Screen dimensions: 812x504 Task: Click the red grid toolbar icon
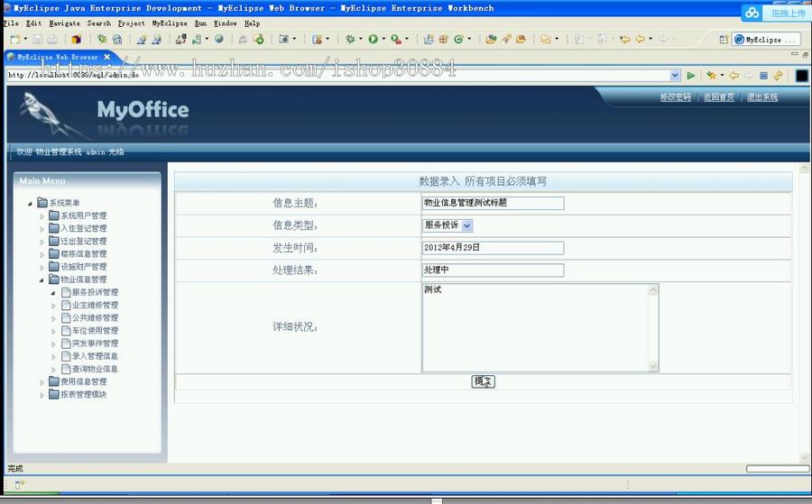click(x=443, y=40)
